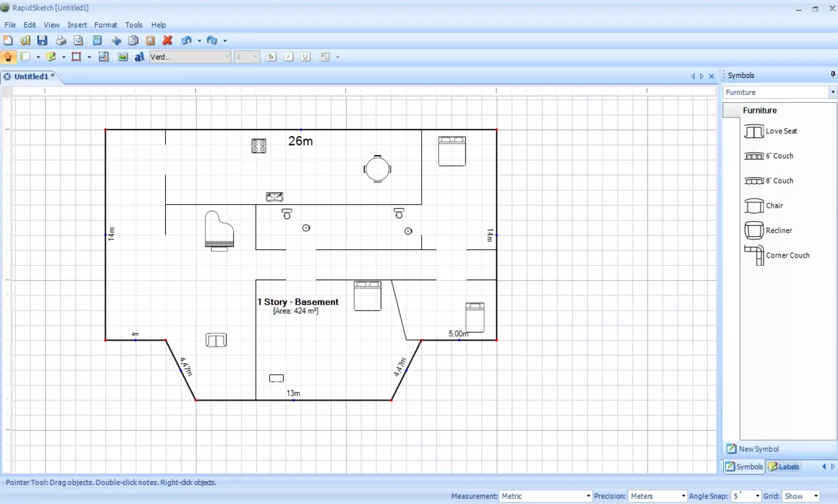Image resolution: width=838 pixels, height=504 pixels.
Task: Select the Love Seat symbol
Action: [771, 131]
